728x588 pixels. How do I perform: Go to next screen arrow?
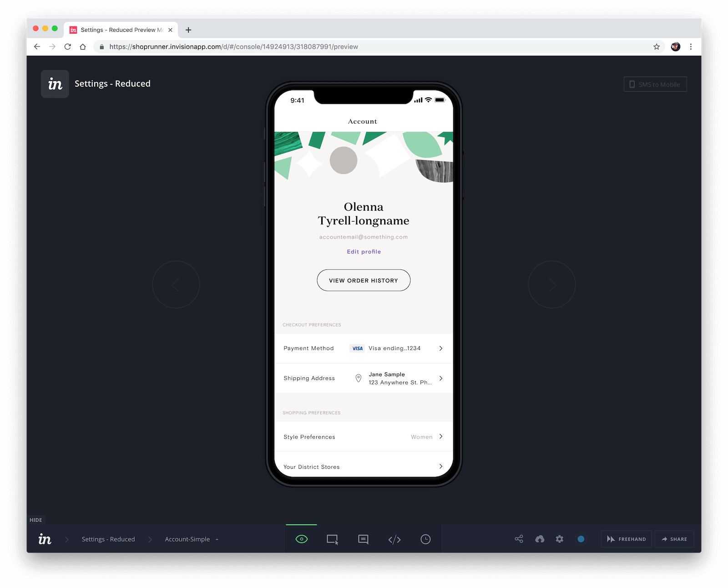[551, 285]
